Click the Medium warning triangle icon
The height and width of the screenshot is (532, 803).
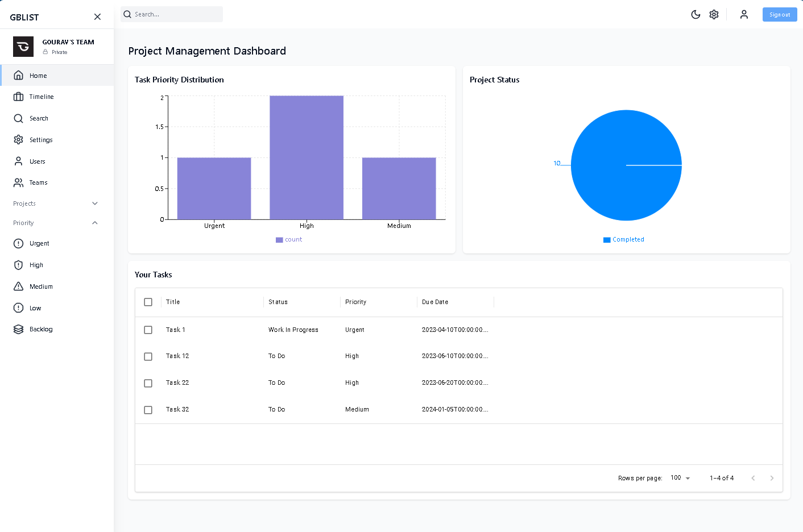(18, 286)
